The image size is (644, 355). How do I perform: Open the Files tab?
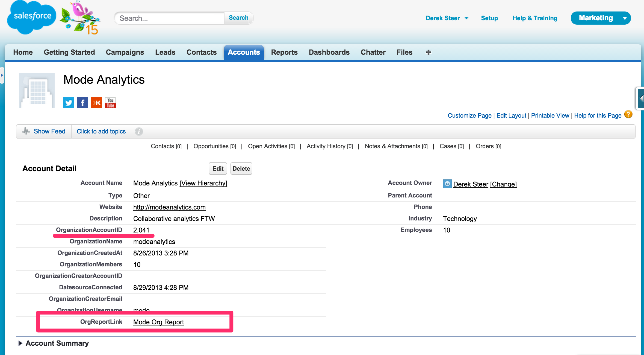point(404,52)
